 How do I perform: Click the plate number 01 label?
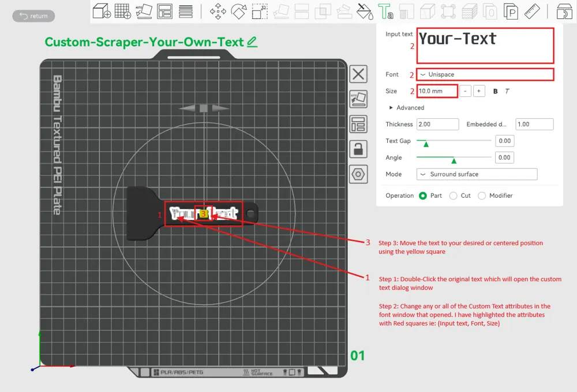point(357,356)
